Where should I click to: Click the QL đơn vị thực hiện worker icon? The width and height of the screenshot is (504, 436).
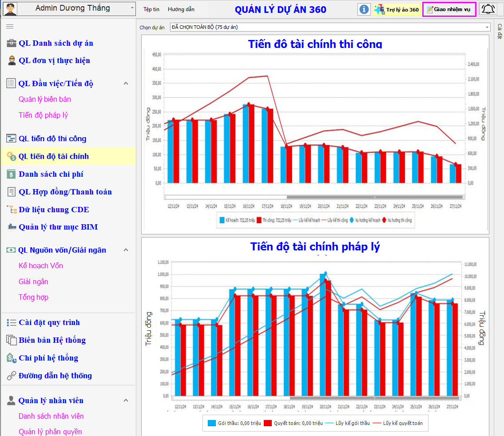pos(12,60)
